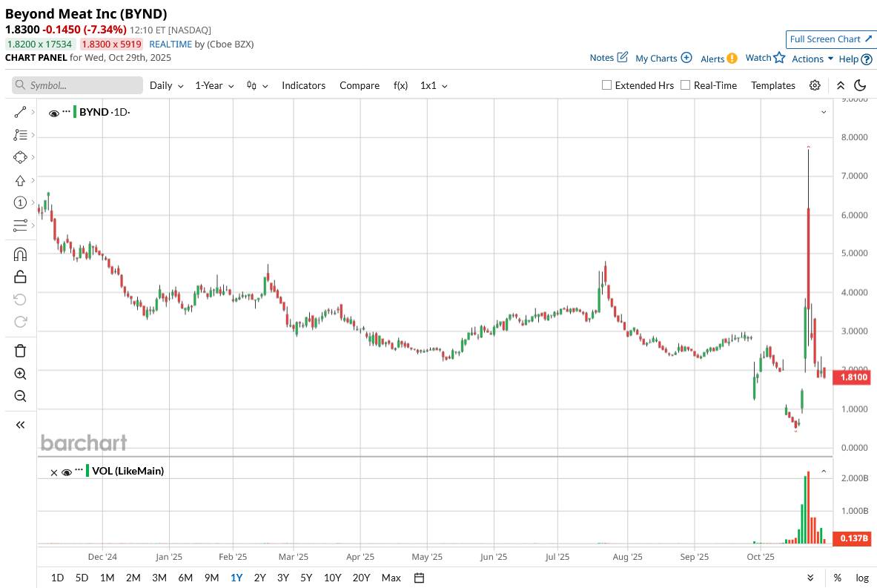Open the Compare menu
The height and width of the screenshot is (588, 877).
pyautogui.click(x=360, y=85)
